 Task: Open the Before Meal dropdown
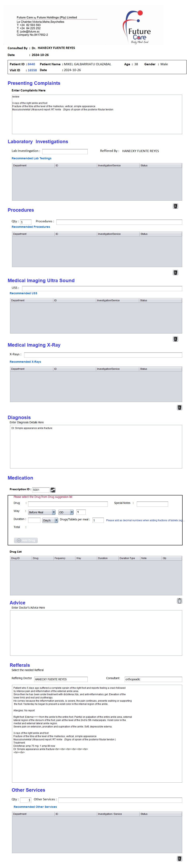pyautogui.click(x=42, y=512)
